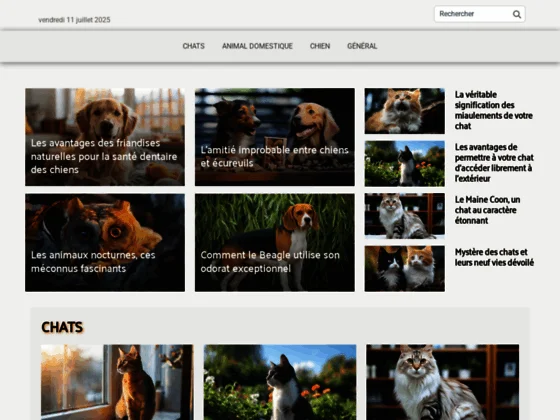Viewport: 560px width, 420px height.
Task: Open the black-white cat garden card in CHATS
Action: (280, 382)
